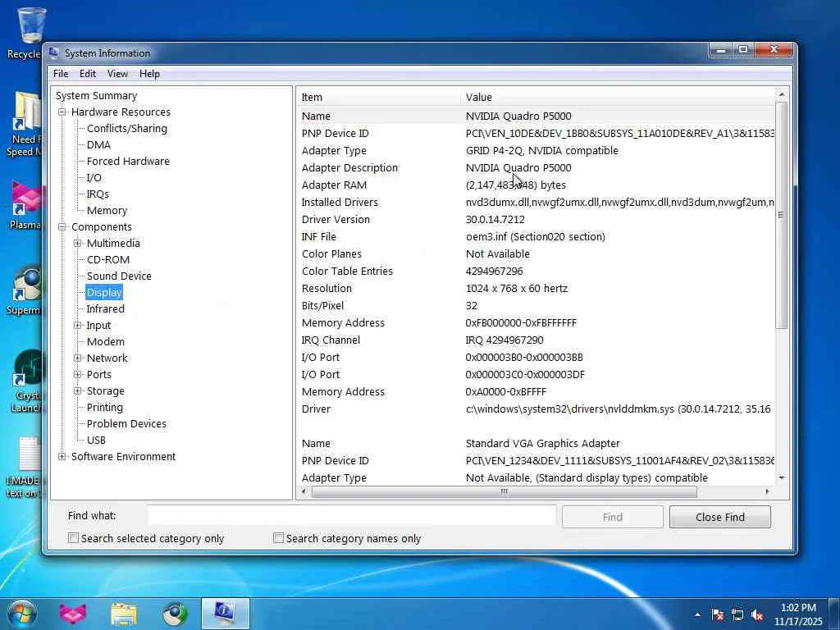Open the View menu
Viewport: 840px width, 630px height.
(x=117, y=74)
